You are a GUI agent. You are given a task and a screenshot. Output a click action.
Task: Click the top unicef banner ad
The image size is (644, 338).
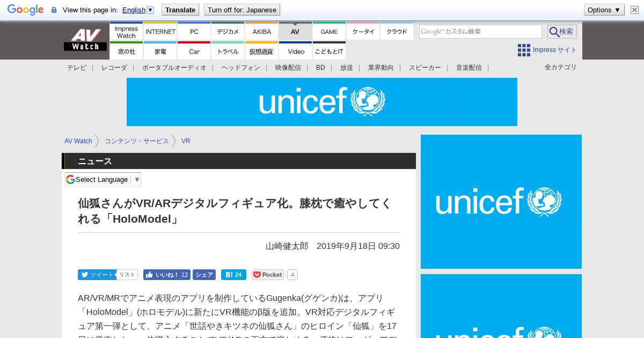[322, 102]
